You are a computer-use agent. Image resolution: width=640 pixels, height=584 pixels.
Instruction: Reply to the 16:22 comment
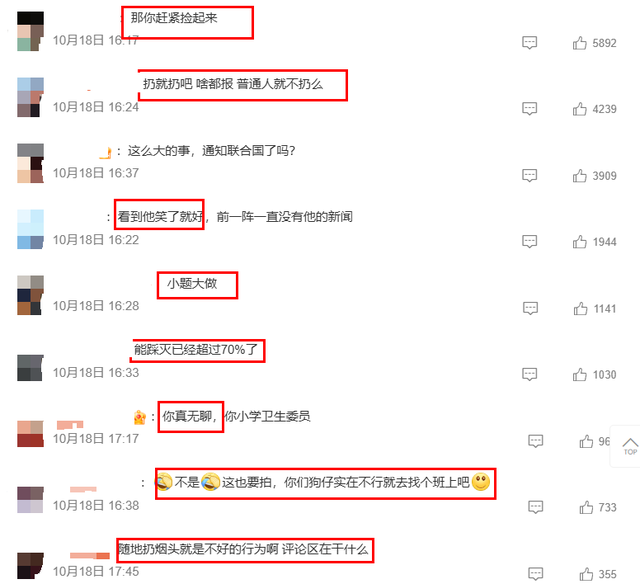[529, 242]
